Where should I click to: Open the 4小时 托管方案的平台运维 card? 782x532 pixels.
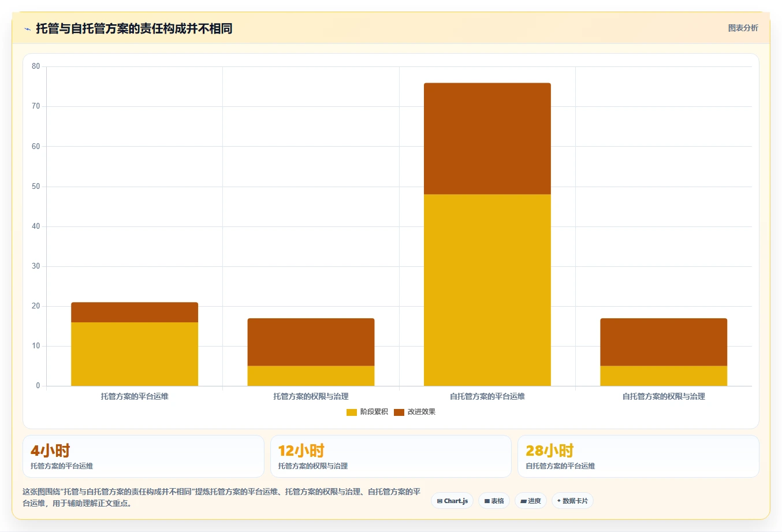143,456
